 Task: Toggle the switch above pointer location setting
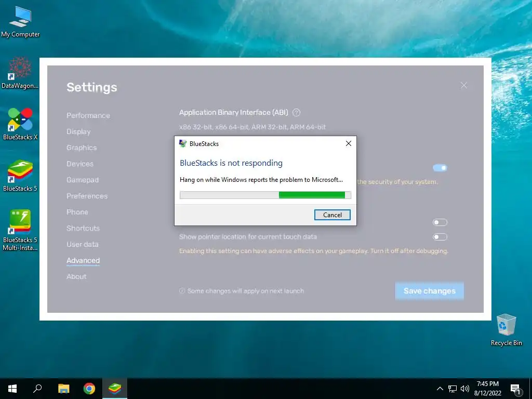coord(440,222)
